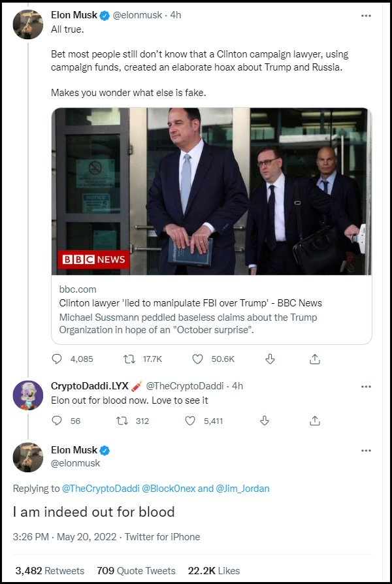Open the BBC News article image
This screenshot has width=392, height=584.
[x=211, y=191]
